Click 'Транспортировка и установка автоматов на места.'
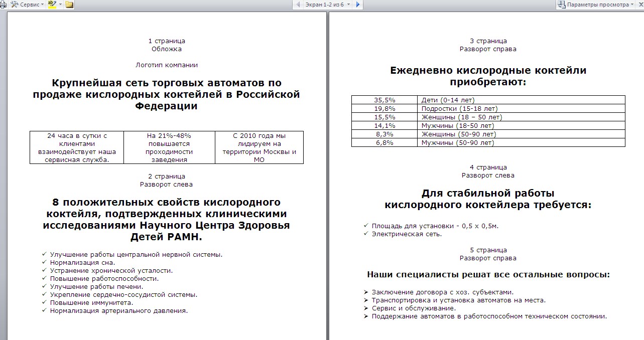This screenshot has height=340, width=644. 458,300
